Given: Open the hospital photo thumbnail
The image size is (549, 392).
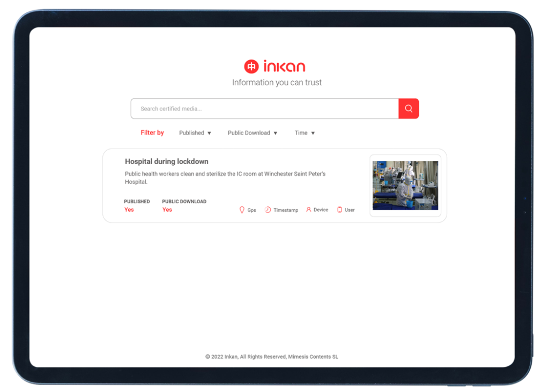Looking at the screenshot, I should pyautogui.click(x=405, y=185).
